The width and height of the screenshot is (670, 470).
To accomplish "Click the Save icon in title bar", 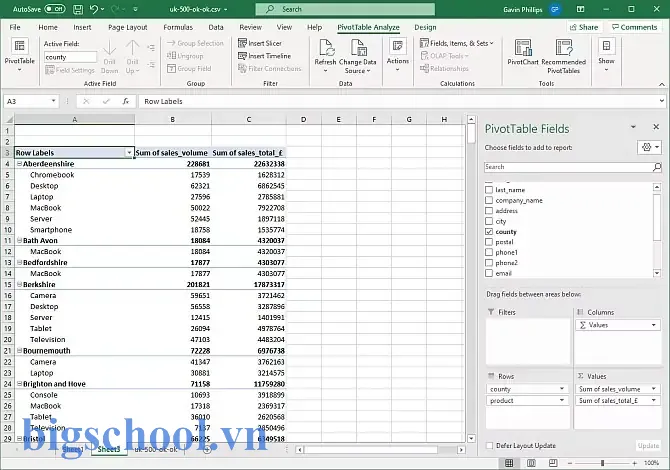I will click(x=78, y=9).
